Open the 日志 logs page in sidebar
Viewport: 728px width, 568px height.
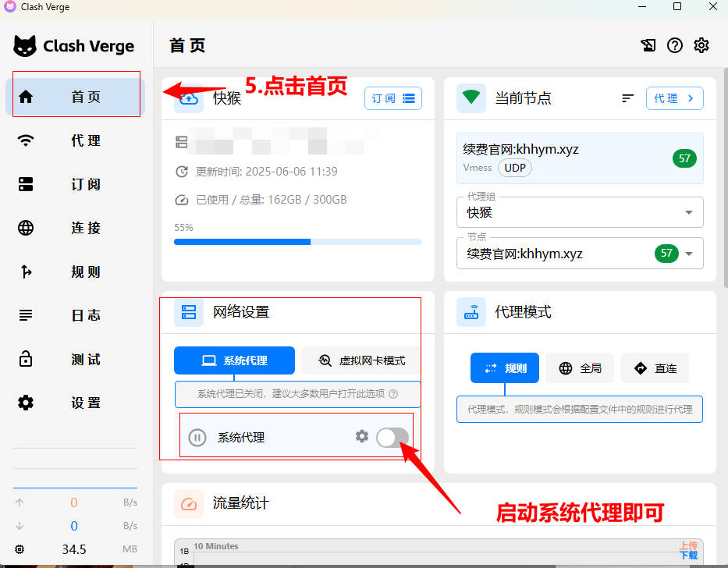[75, 315]
